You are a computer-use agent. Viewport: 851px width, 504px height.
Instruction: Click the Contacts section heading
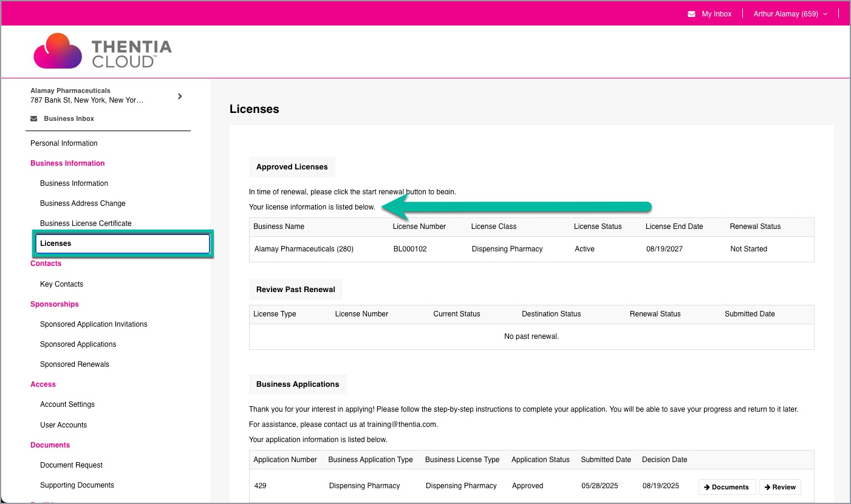pyautogui.click(x=46, y=264)
